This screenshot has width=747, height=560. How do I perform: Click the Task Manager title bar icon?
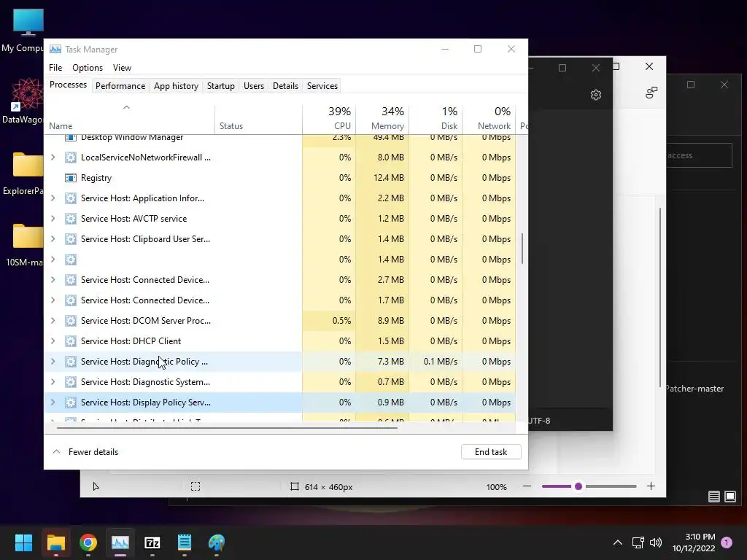55,49
